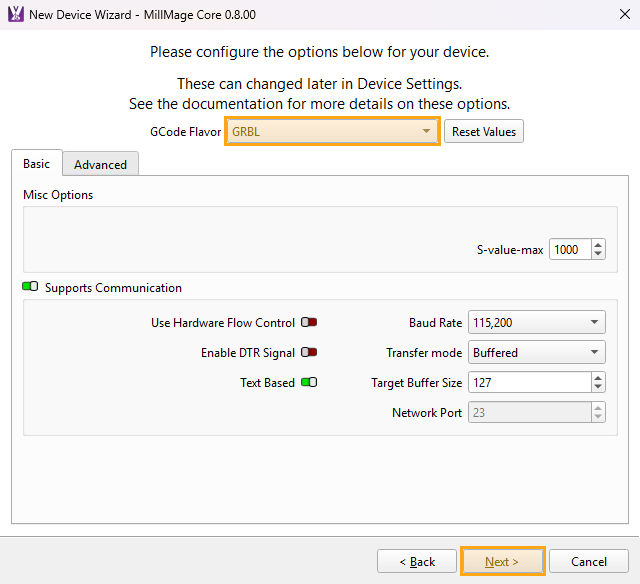Viewport: 640px width, 584px height.
Task: Cancel the device wizard
Action: (x=588, y=561)
